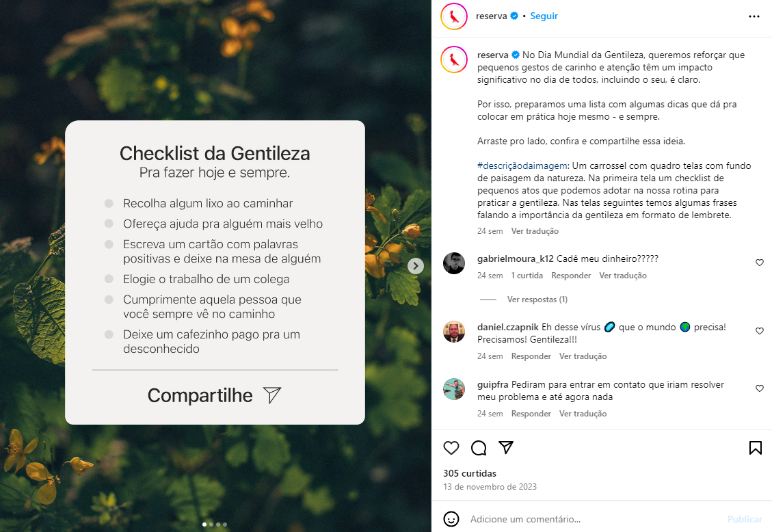Screen dimensions: 772x532
Task: Like the post with the heart icon
Action: pos(451,448)
